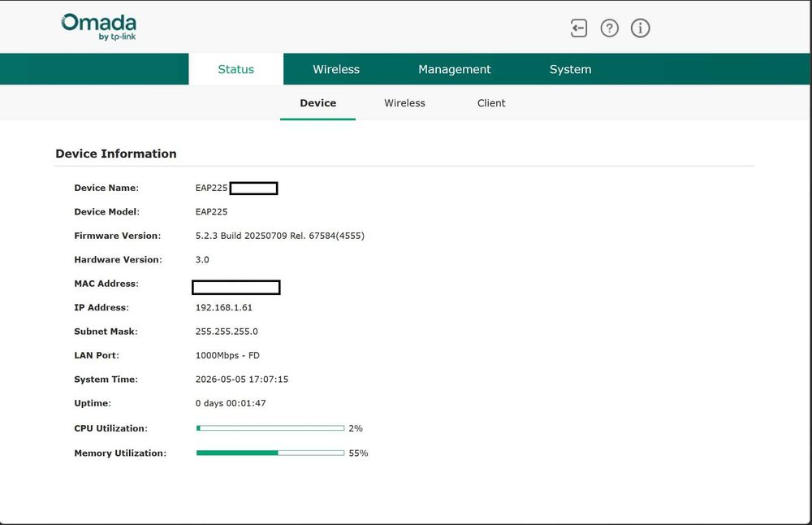Select the Status main tab
Viewport: 812px width, 525px height.
[235, 69]
